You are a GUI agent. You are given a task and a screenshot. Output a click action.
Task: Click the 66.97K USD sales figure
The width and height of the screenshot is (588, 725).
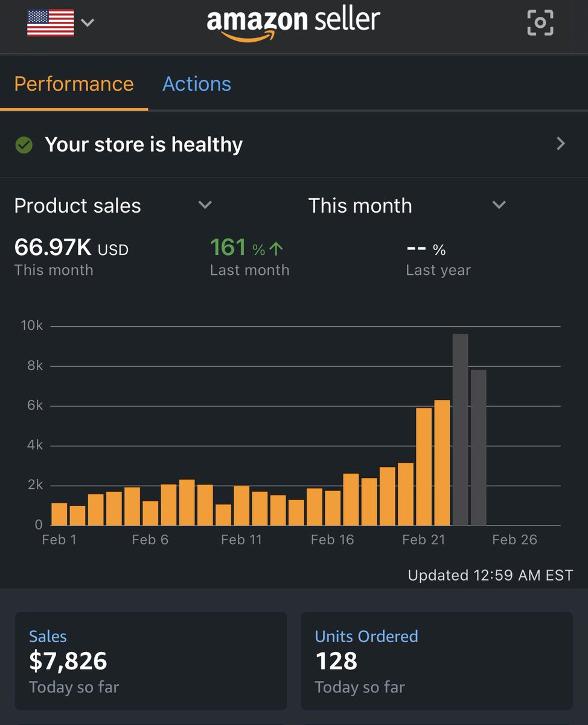(x=71, y=248)
